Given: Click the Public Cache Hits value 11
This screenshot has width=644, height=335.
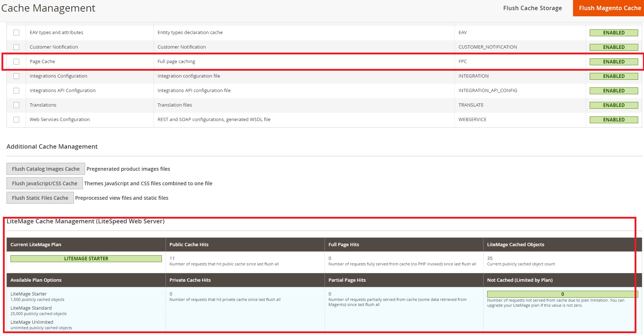Looking at the screenshot, I should pos(172,259).
